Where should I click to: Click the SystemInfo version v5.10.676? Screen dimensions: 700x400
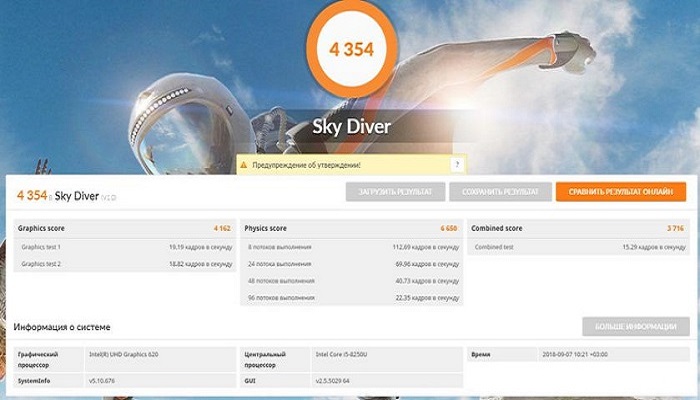[102, 381]
